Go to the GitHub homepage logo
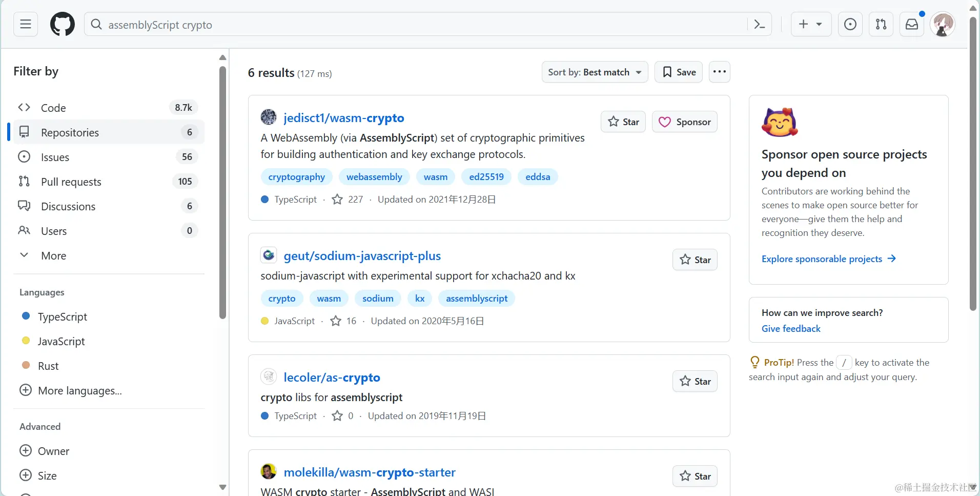980x496 pixels. pyautogui.click(x=63, y=24)
